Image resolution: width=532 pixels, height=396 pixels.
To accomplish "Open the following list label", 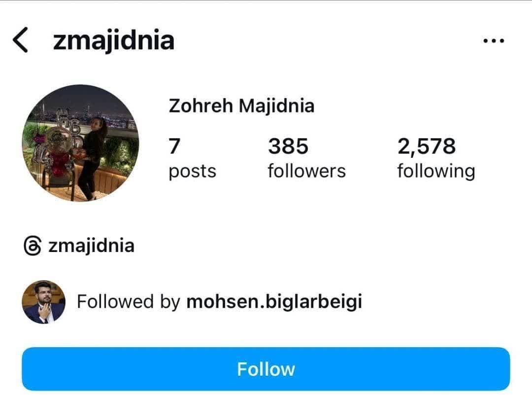I will [x=436, y=172].
